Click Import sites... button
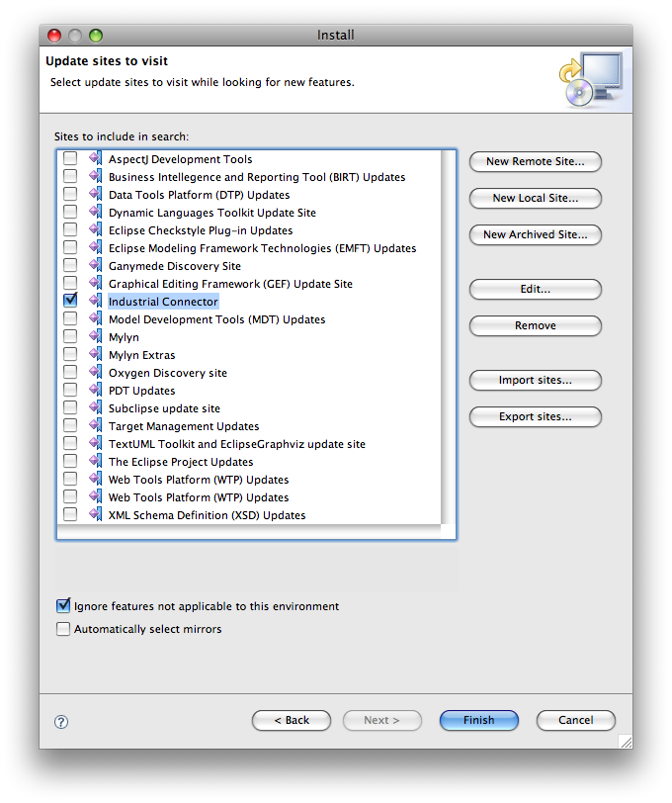 coord(536,380)
